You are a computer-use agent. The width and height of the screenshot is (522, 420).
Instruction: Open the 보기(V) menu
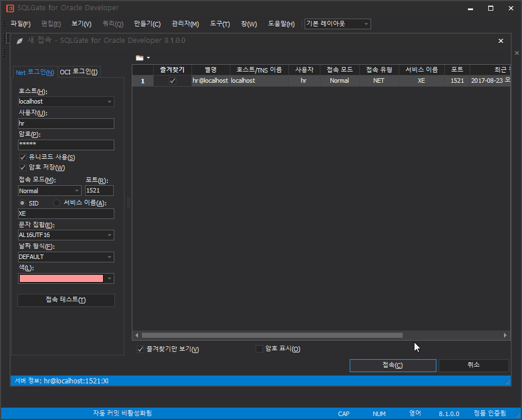[82, 24]
